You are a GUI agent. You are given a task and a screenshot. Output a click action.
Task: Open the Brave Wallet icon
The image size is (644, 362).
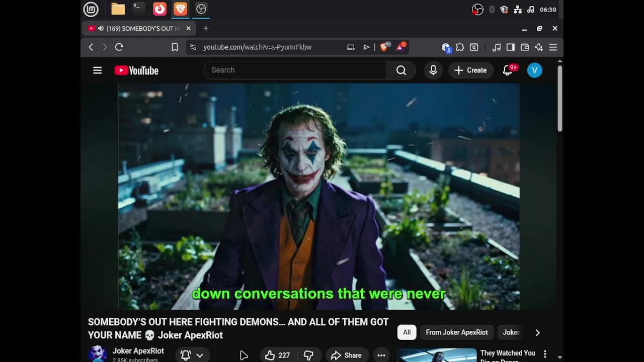pos(525,47)
